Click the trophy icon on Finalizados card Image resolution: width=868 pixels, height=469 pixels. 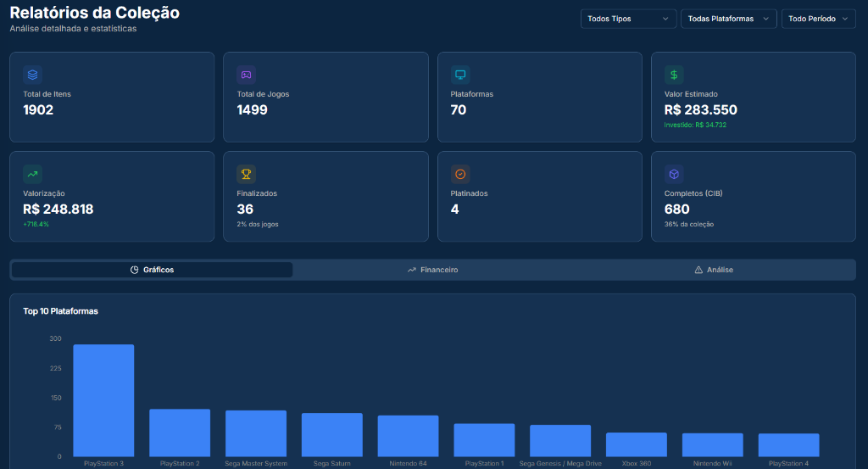click(247, 174)
